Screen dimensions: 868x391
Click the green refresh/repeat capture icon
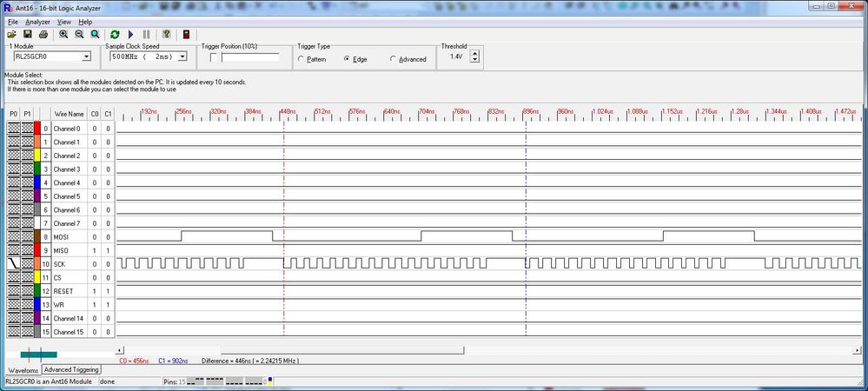pos(115,35)
